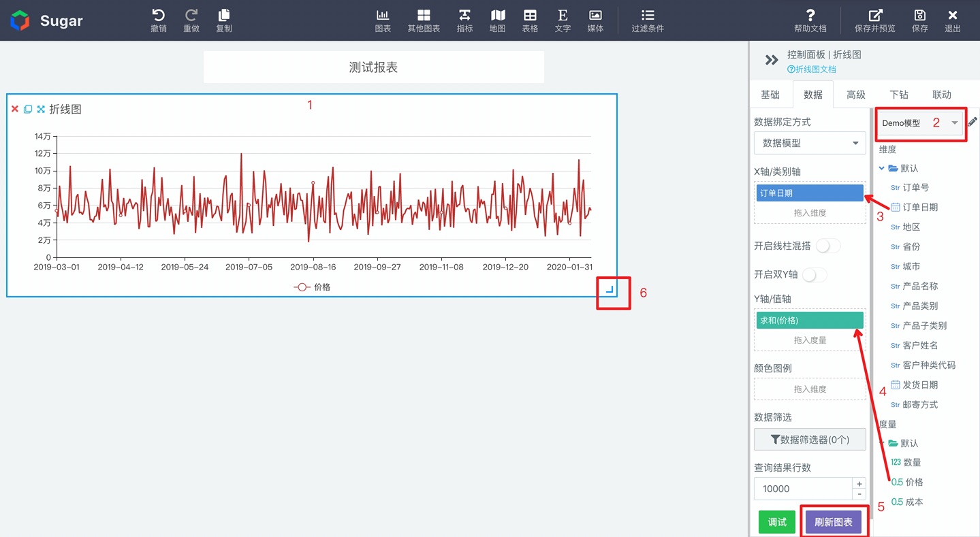Viewport: 980px width, 537px height.
Task: Collapse the 默认 folder under 度量
Action: click(x=882, y=443)
